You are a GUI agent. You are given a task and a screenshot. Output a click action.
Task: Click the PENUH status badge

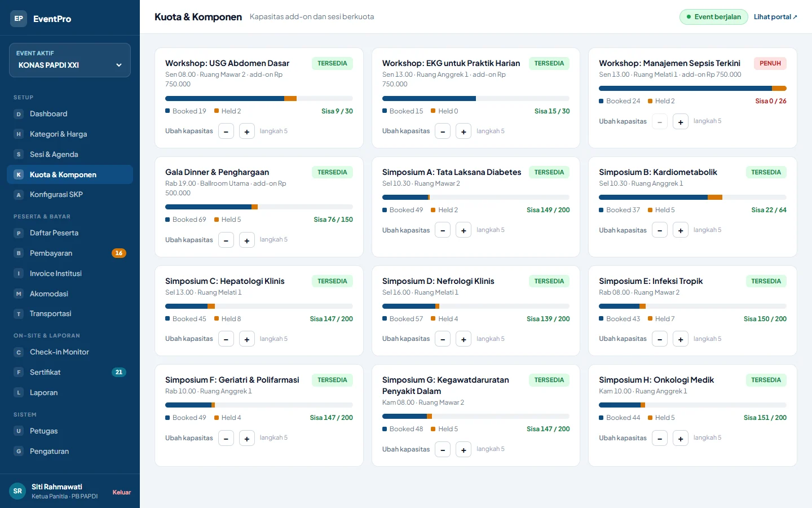[770, 63]
